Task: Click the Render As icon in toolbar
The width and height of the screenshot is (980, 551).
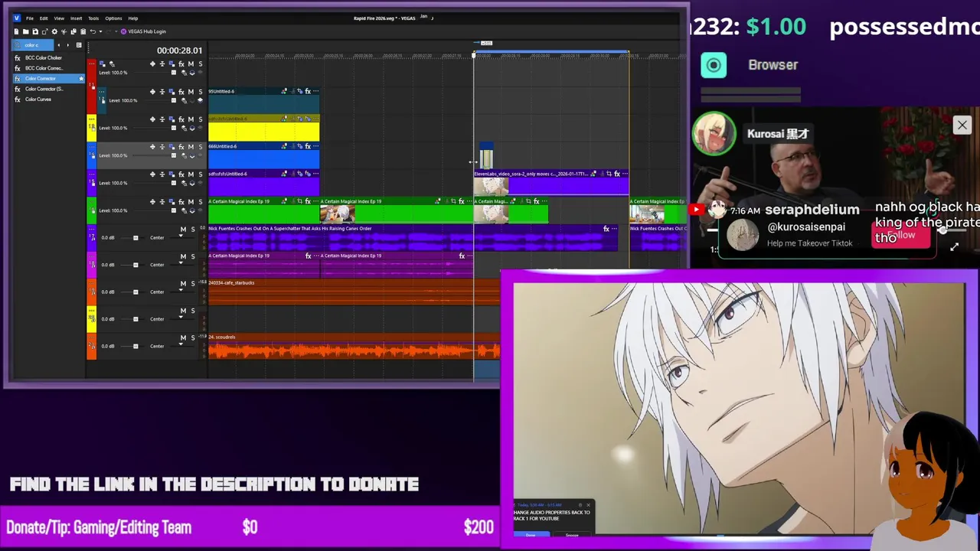Action: point(45,31)
